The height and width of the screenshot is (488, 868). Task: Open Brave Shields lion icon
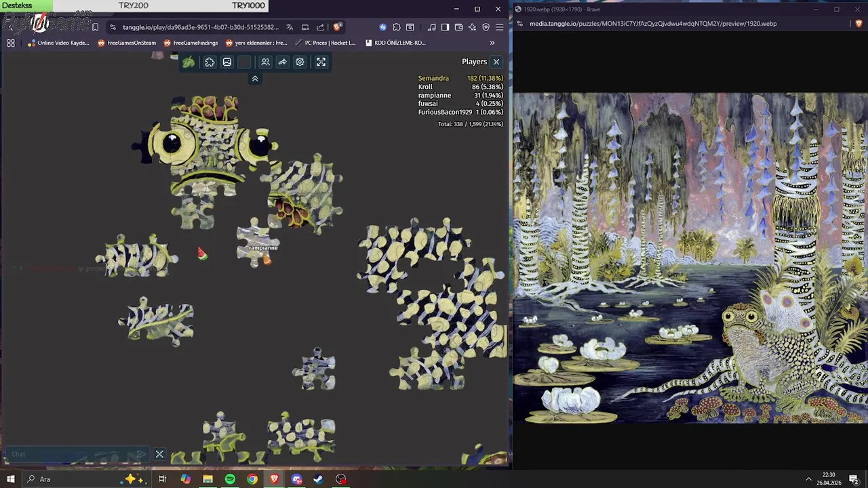tap(337, 27)
